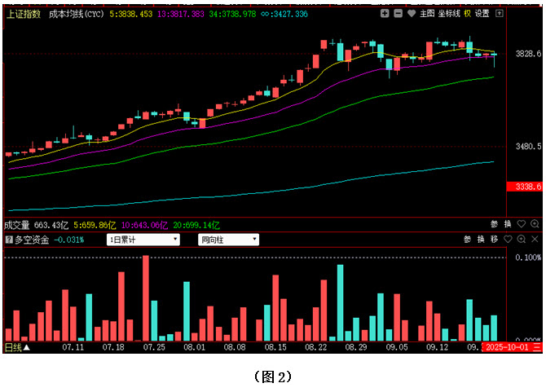Click the -0.031% 多空资金 value
546x392 pixels.
(69, 240)
